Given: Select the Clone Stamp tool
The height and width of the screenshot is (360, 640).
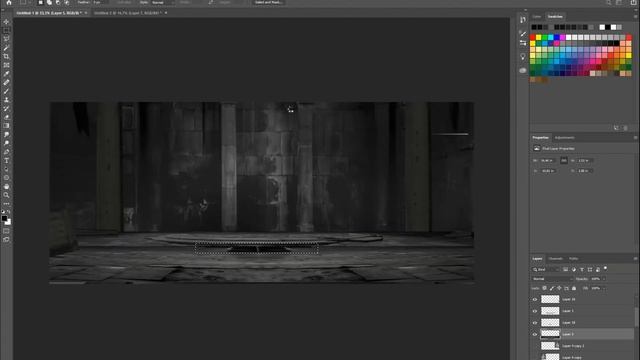Looking at the screenshot, I should (x=6, y=100).
